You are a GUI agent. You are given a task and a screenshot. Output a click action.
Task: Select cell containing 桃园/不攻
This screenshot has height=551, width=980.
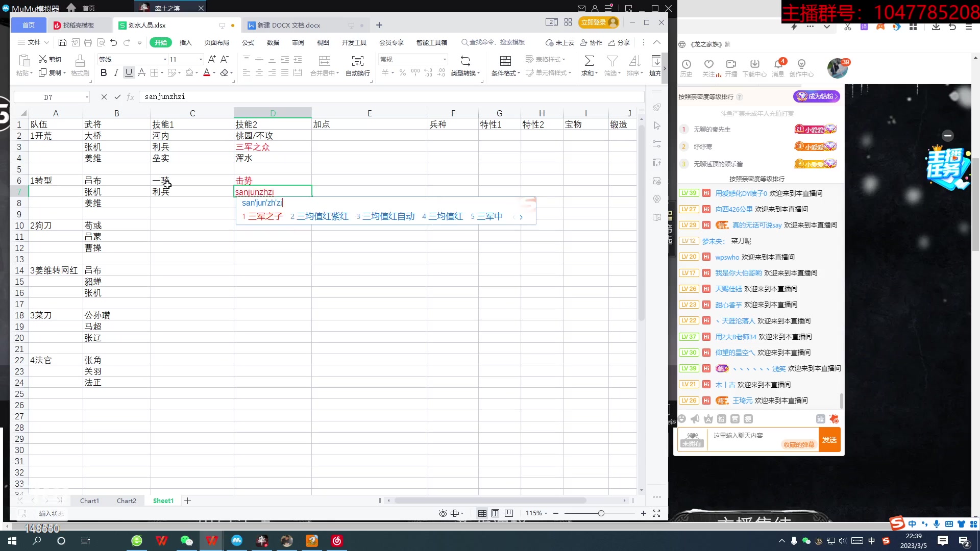273,136
